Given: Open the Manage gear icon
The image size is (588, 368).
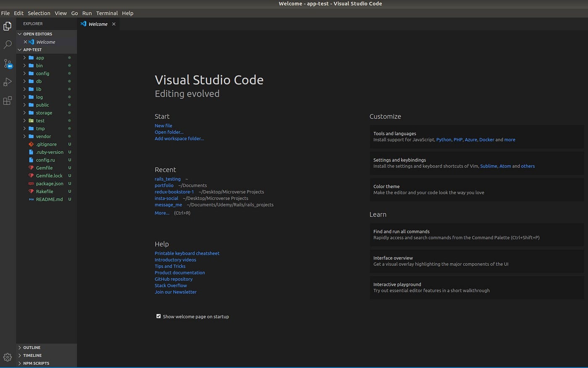Looking at the screenshot, I should pos(8,358).
